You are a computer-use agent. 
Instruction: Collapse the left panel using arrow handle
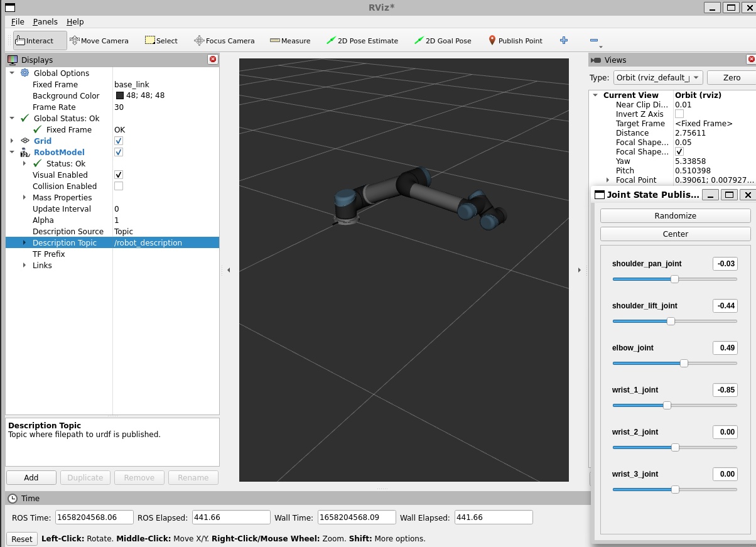point(229,270)
